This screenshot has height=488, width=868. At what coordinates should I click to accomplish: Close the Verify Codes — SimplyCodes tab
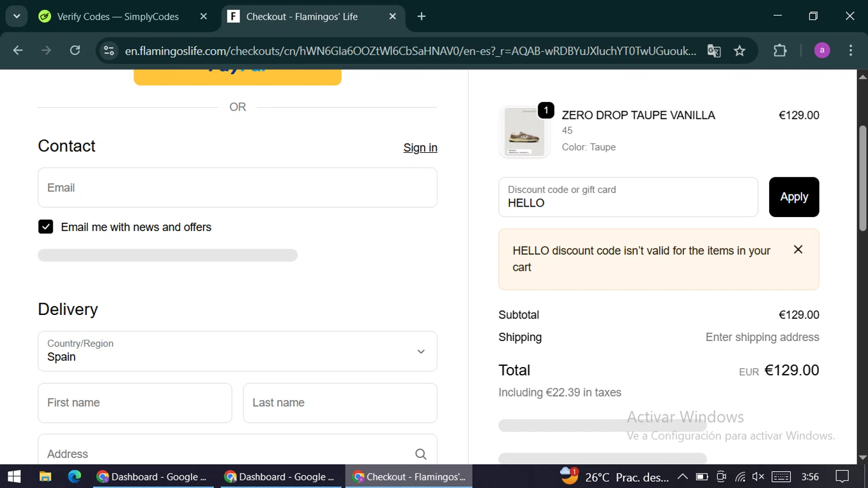click(204, 17)
